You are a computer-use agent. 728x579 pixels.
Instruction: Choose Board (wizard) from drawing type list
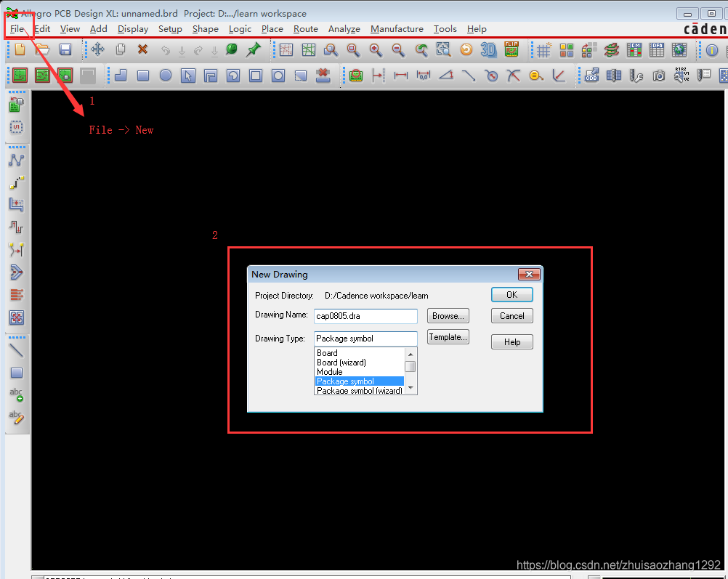pyautogui.click(x=341, y=363)
